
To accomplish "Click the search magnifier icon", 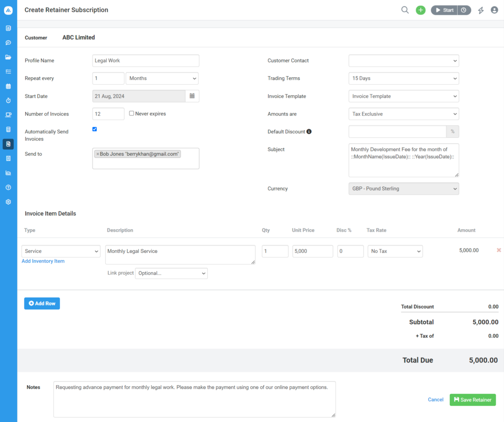I will coord(405,10).
